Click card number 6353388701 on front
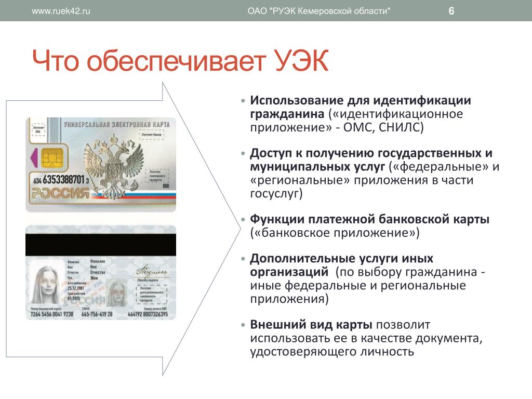Screen dimensions: 532x399 tap(64, 179)
